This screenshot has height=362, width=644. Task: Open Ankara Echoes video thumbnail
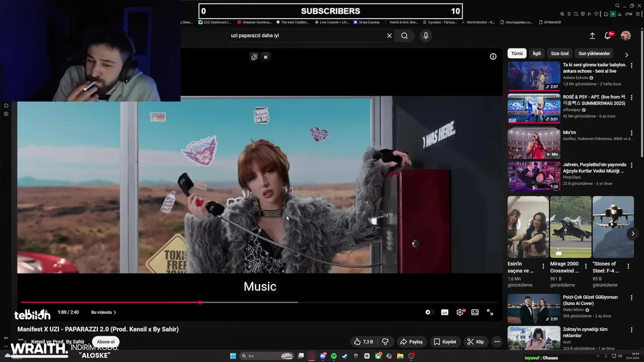[534, 76]
